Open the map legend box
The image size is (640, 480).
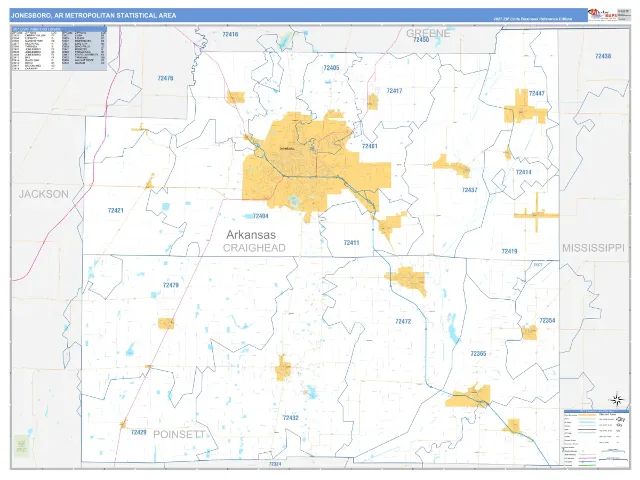click(x=596, y=438)
